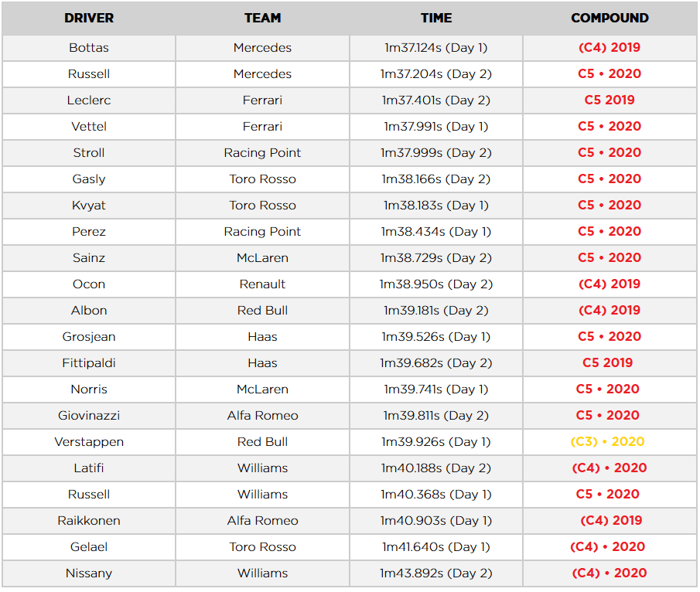
Task: Click the TIME column header
Action: (436, 18)
